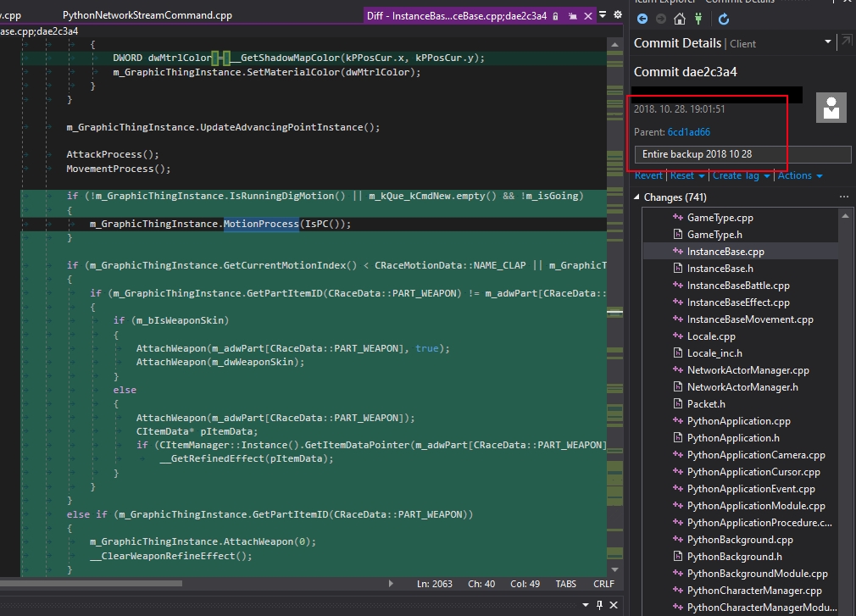This screenshot has width=856, height=616.
Task: Click the commit author avatar image
Action: click(831, 108)
